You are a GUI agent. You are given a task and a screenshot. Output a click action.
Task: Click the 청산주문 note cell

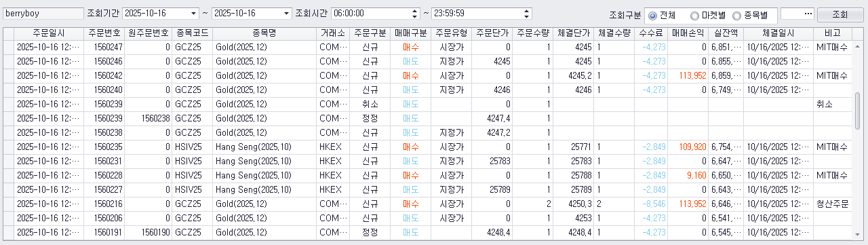(x=833, y=204)
